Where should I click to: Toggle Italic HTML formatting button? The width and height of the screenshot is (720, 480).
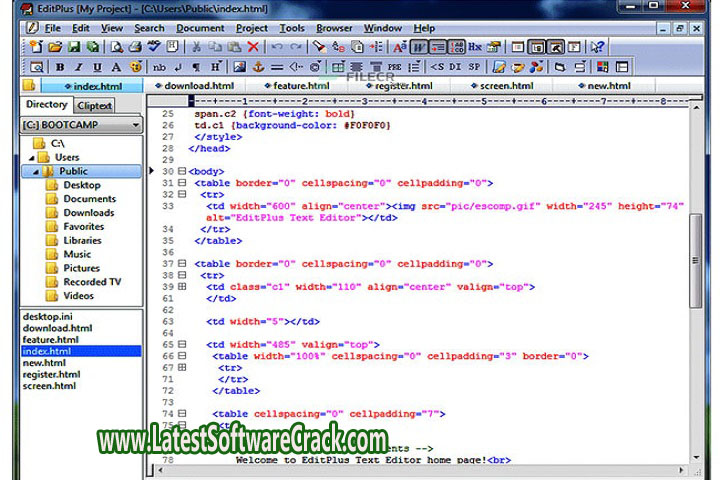click(x=78, y=67)
